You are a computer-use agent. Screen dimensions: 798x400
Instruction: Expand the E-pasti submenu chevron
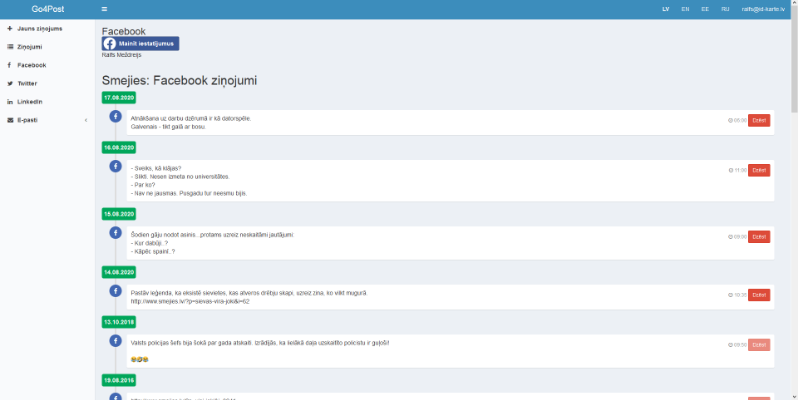[x=86, y=120]
